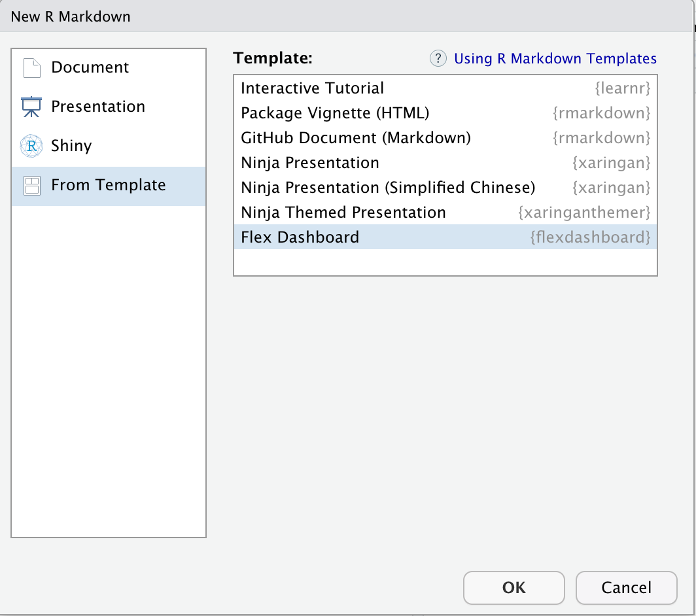Confirm with the OK button
This screenshot has height=616, width=696.
coord(514,588)
